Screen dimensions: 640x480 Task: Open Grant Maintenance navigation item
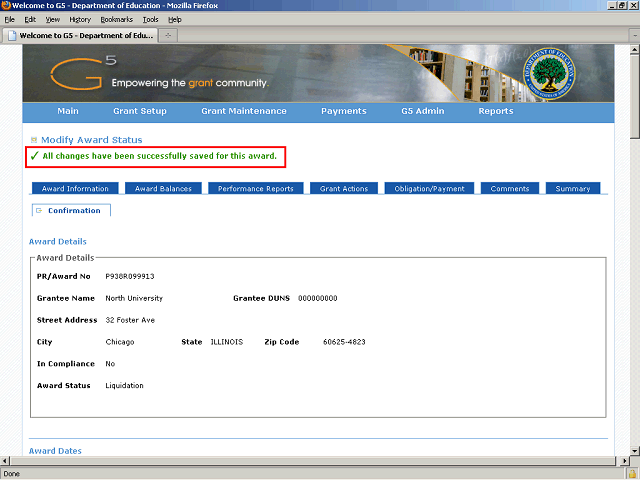[244, 111]
